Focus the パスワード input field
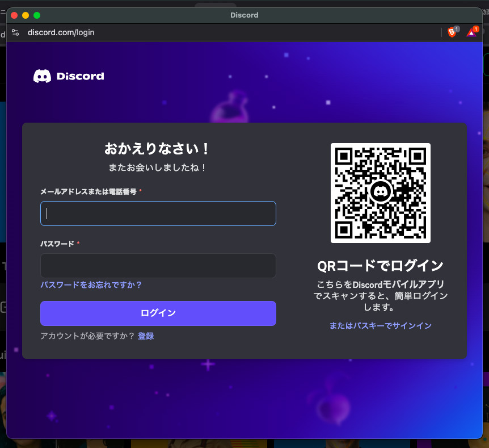 coord(158,266)
